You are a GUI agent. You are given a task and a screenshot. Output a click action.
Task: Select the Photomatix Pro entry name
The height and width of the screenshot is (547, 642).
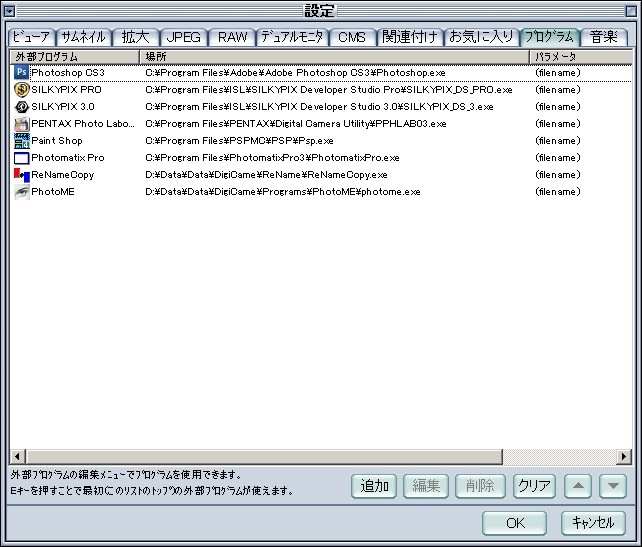pos(68,158)
